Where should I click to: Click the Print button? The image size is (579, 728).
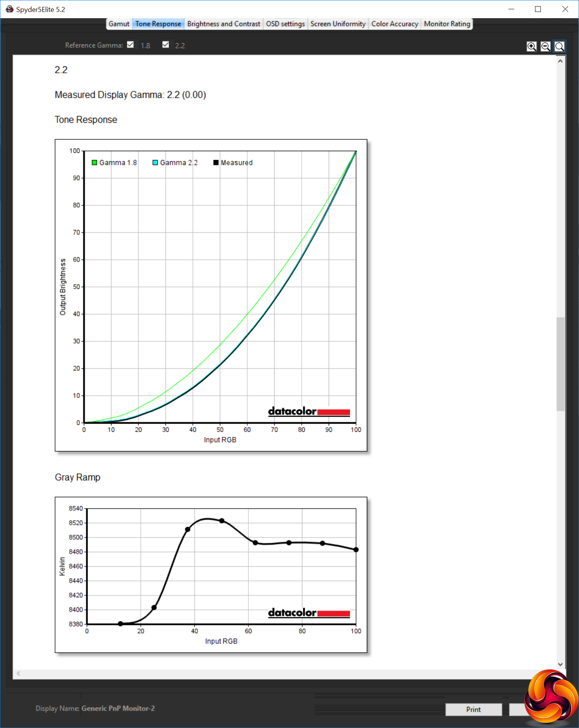[x=474, y=709]
